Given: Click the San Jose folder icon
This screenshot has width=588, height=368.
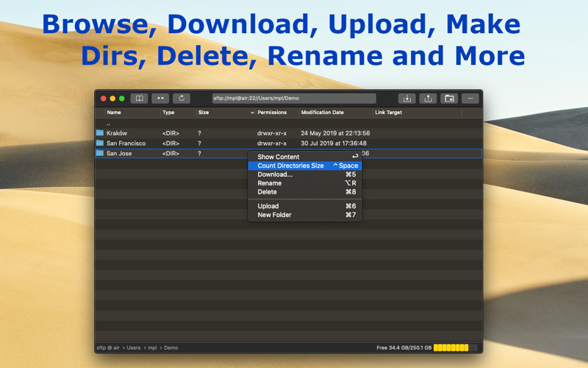Looking at the screenshot, I should pyautogui.click(x=100, y=153).
